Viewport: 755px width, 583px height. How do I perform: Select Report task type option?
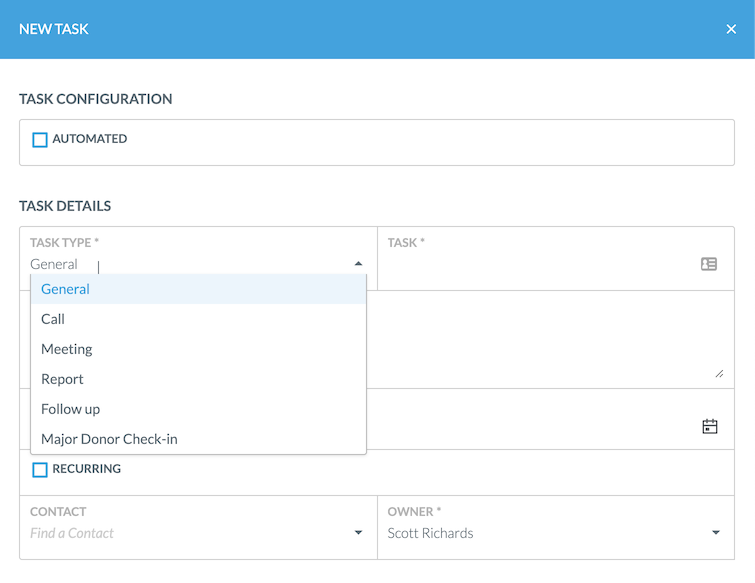point(198,379)
